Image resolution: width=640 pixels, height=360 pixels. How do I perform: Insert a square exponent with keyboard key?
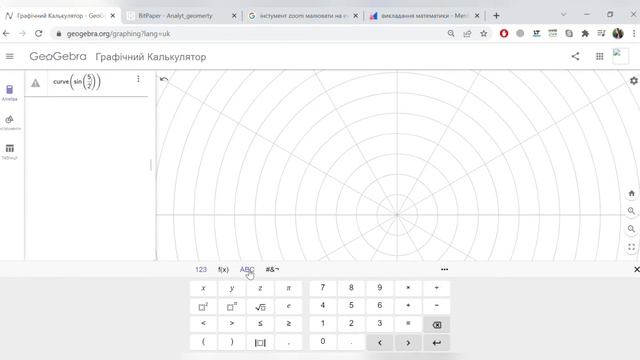coord(203,306)
